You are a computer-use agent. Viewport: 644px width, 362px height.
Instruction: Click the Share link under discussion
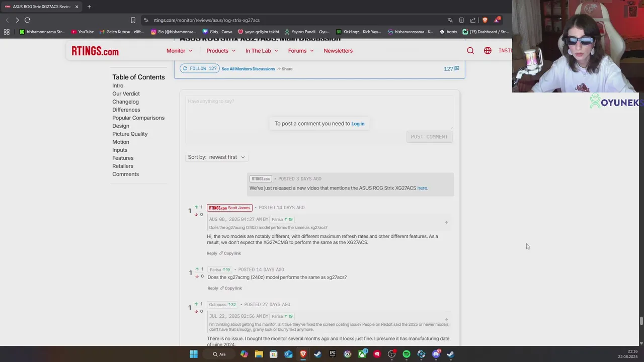(285, 69)
